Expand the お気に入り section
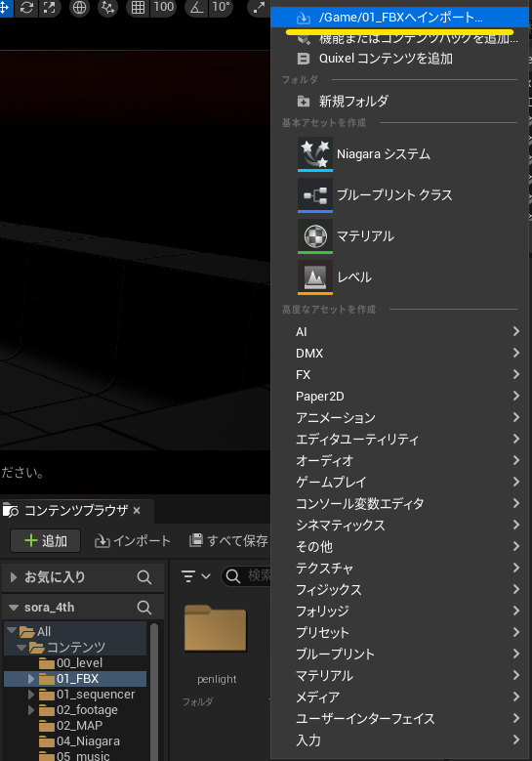This screenshot has width=532, height=761. click(14, 577)
